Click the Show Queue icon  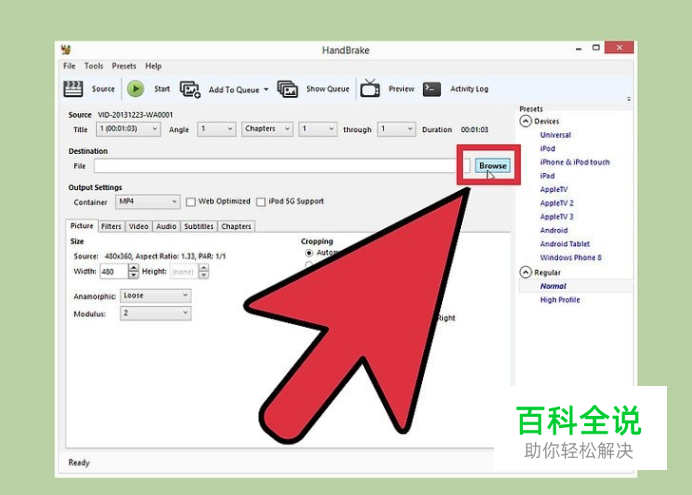point(287,89)
